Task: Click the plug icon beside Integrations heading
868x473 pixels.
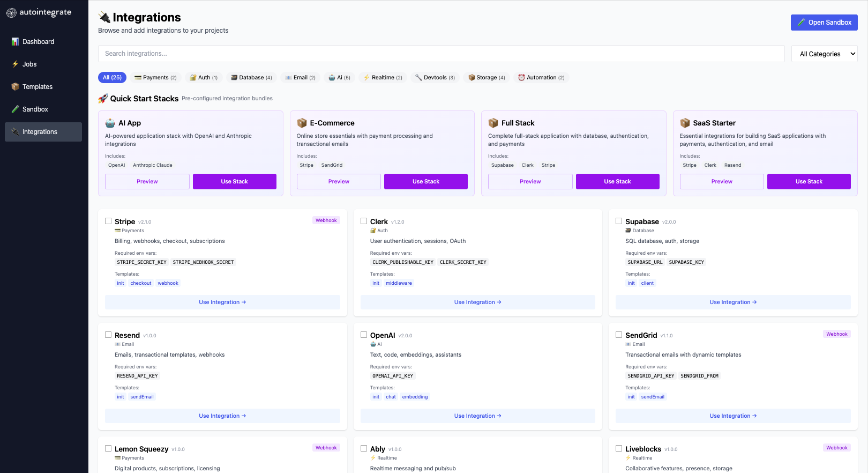Action: (104, 18)
